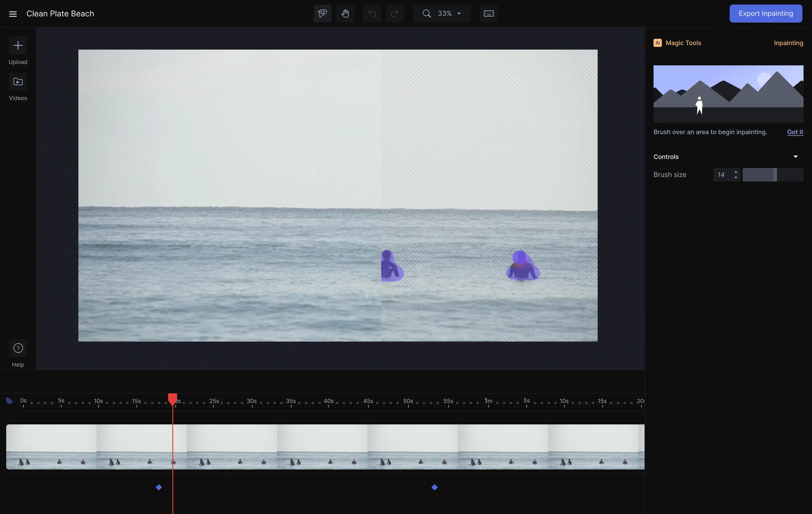Click the Brush size slider
This screenshot has width=812, height=514.
(x=773, y=175)
